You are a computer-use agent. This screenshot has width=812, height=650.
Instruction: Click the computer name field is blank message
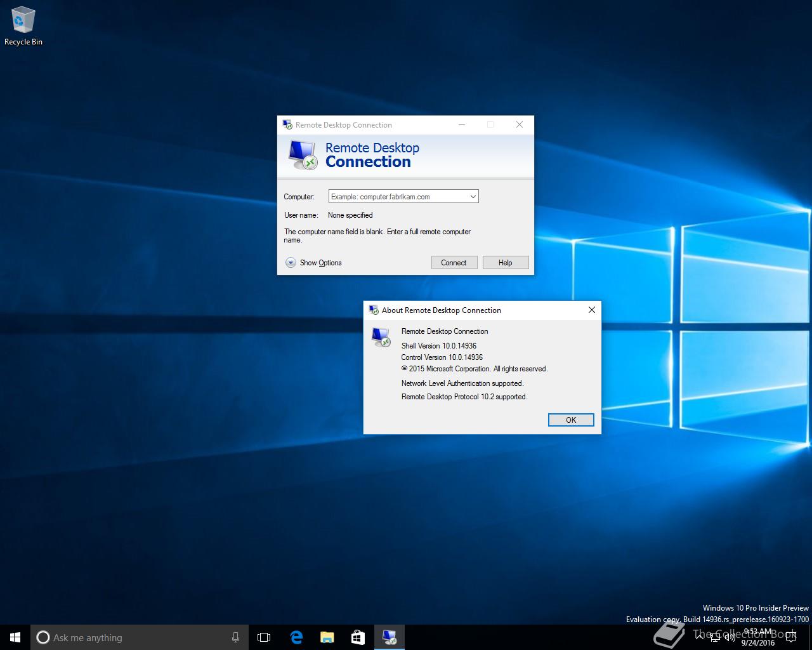click(377, 235)
